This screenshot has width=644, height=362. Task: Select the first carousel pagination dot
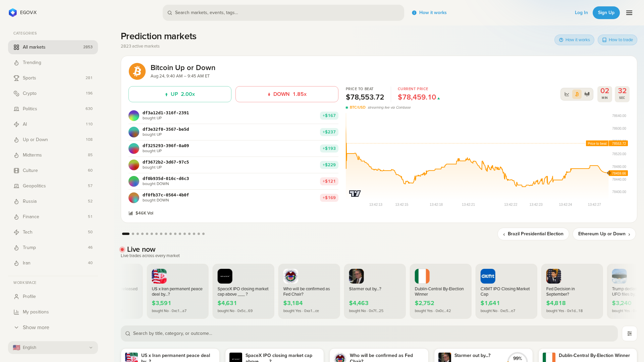(126, 234)
